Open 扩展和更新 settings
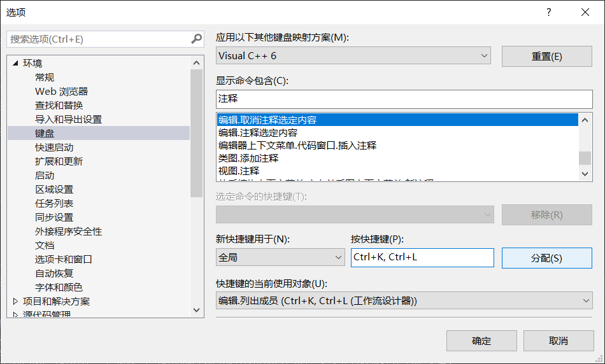 [x=59, y=161]
